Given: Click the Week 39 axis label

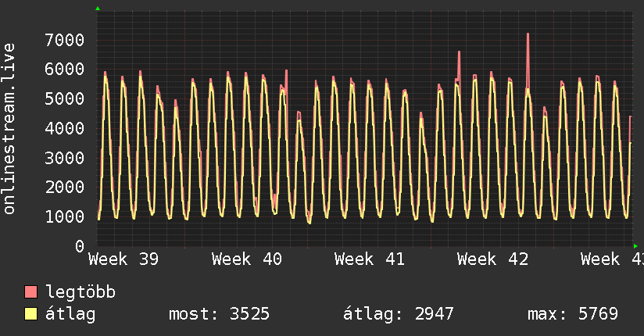Looking at the screenshot, I should [x=123, y=259].
